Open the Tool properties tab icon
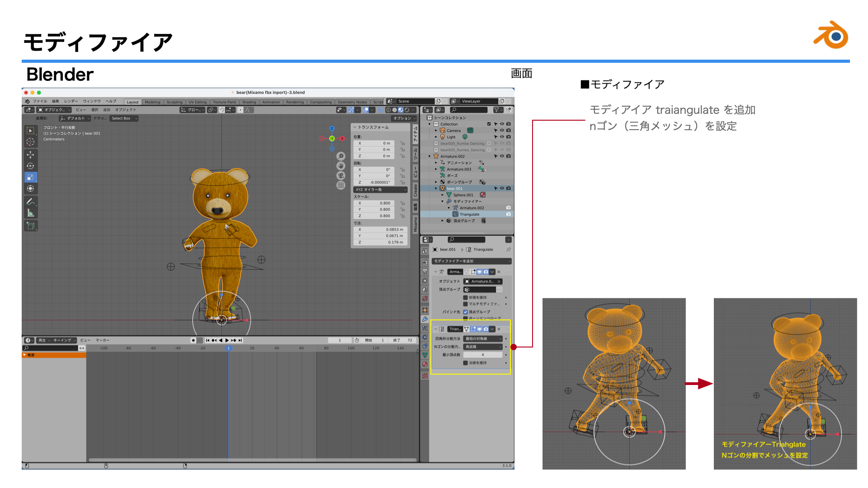The height and width of the screenshot is (488, 868). 425,251
